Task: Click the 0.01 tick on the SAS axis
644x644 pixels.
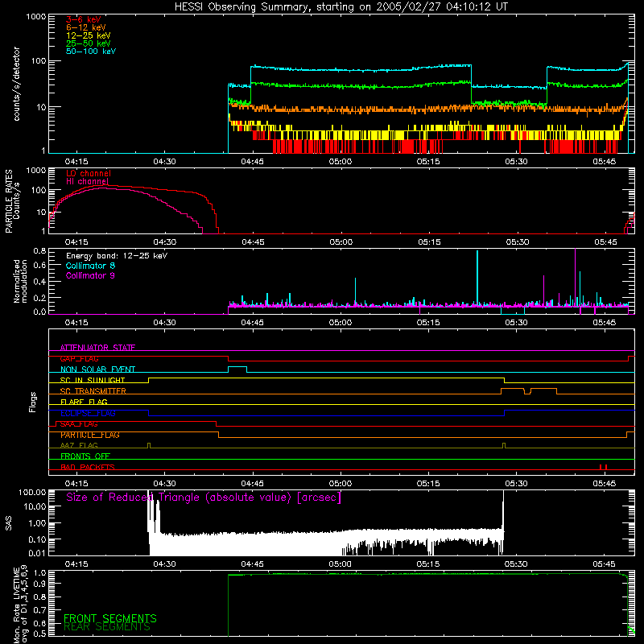Action: click(37, 553)
